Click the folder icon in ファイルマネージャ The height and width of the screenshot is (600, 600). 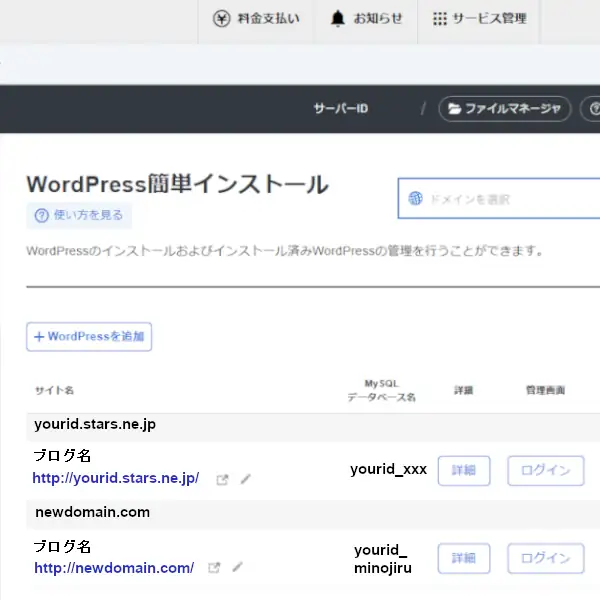[455, 109]
